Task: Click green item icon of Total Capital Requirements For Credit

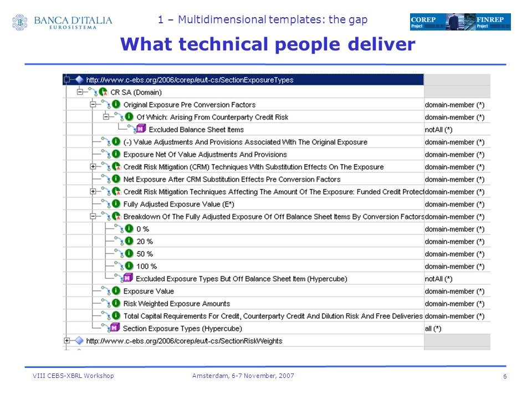Action: [116, 315]
